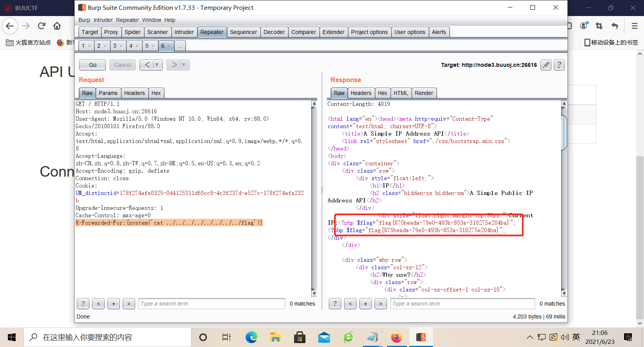Switch to the Comparer tab

(x=303, y=32)
